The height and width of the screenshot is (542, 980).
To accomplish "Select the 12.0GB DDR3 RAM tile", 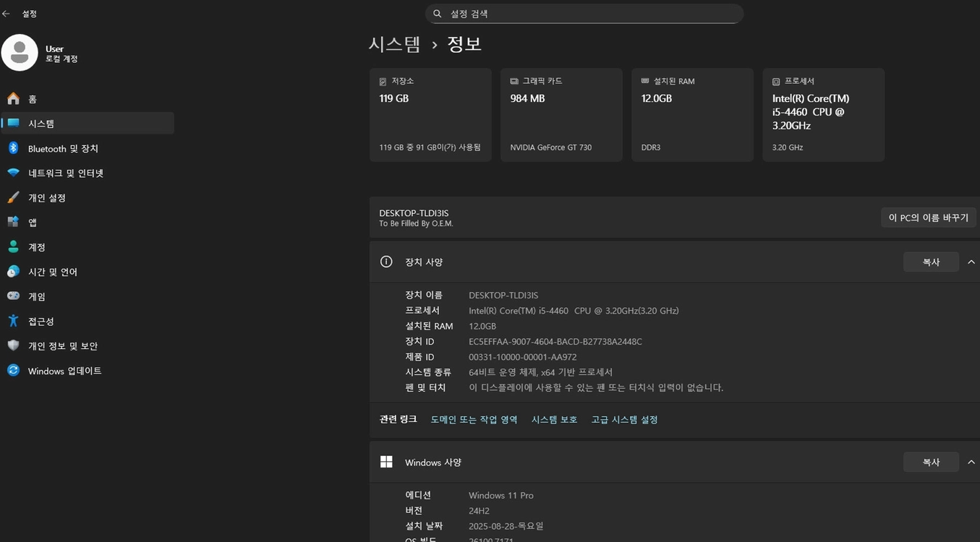I will click(692, 115).
